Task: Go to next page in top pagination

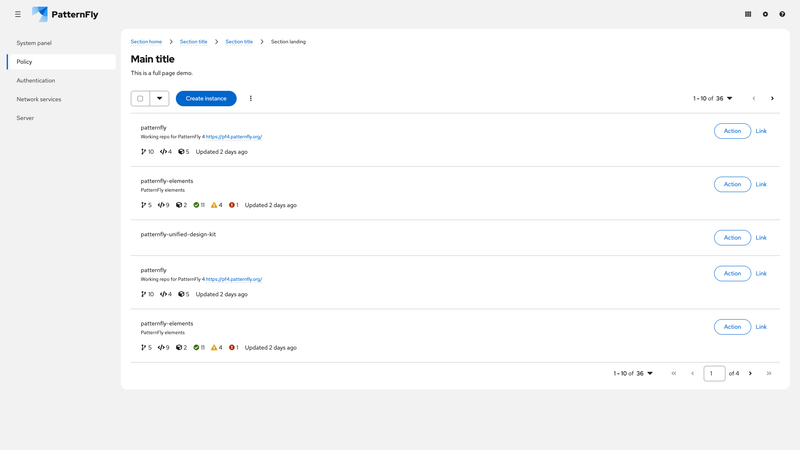Action: pyautogui.click(x=772, y=98)
